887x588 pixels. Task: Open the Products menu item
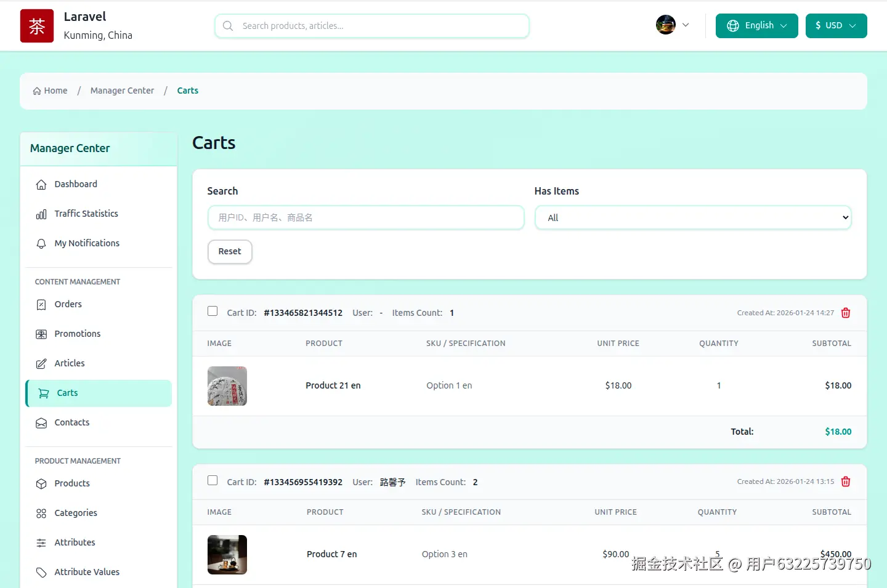point(99,483)
